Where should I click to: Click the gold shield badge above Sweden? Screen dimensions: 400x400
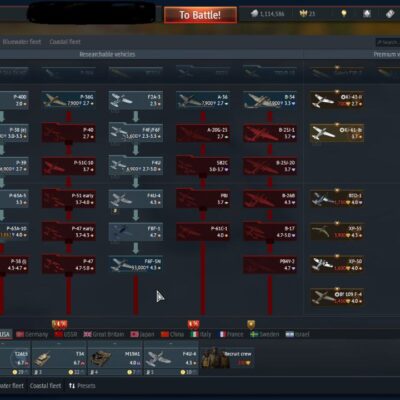pyautogui.click(x=251, y=324)
